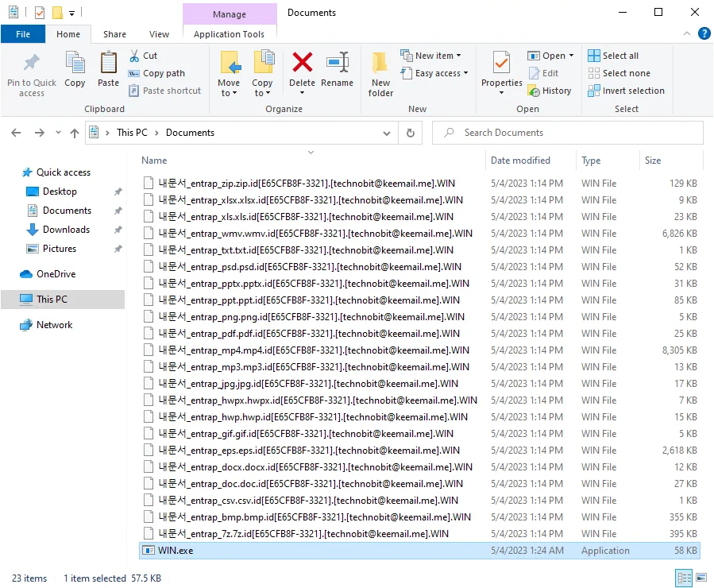Open the File menu tab
The width and height of the screenshot is (714, 588).
click(23, 34)
